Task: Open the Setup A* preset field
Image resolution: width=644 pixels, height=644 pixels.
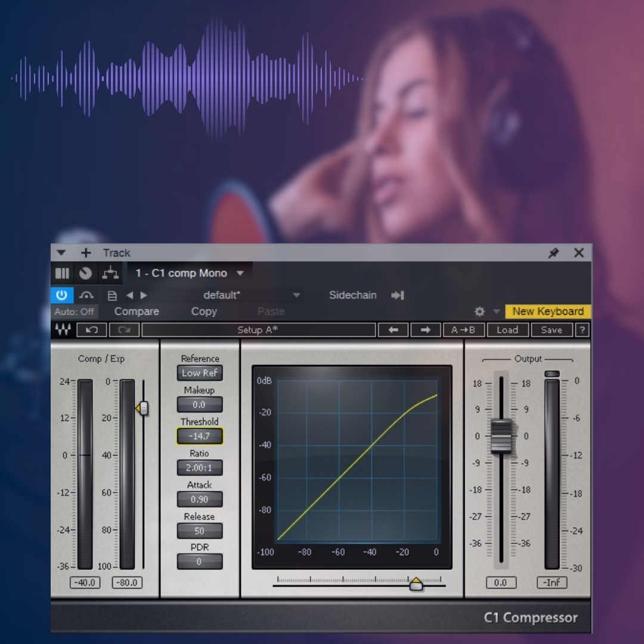Action: (x=258, y=330)
